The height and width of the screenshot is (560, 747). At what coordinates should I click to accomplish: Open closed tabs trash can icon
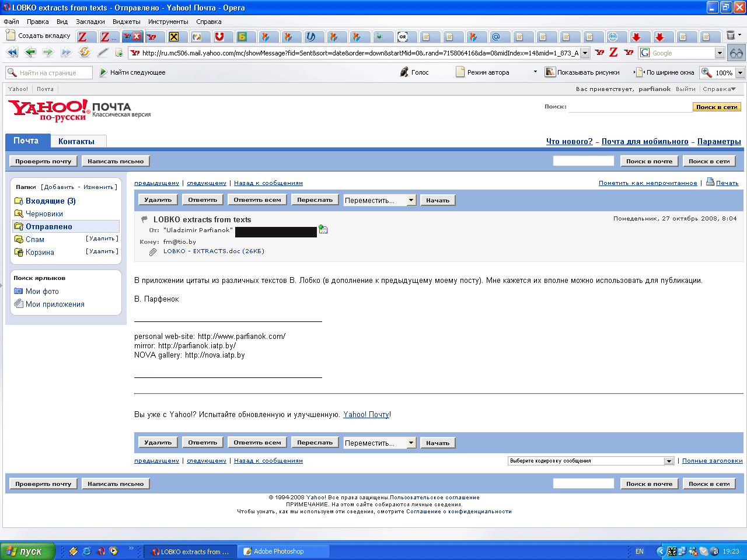731,36
